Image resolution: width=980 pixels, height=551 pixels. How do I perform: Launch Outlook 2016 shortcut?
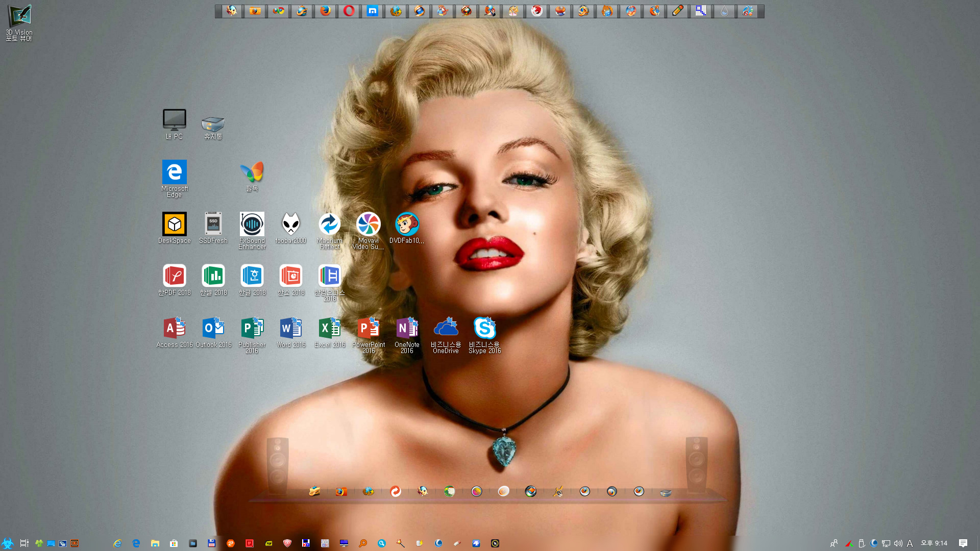click(x=213, y=332)
